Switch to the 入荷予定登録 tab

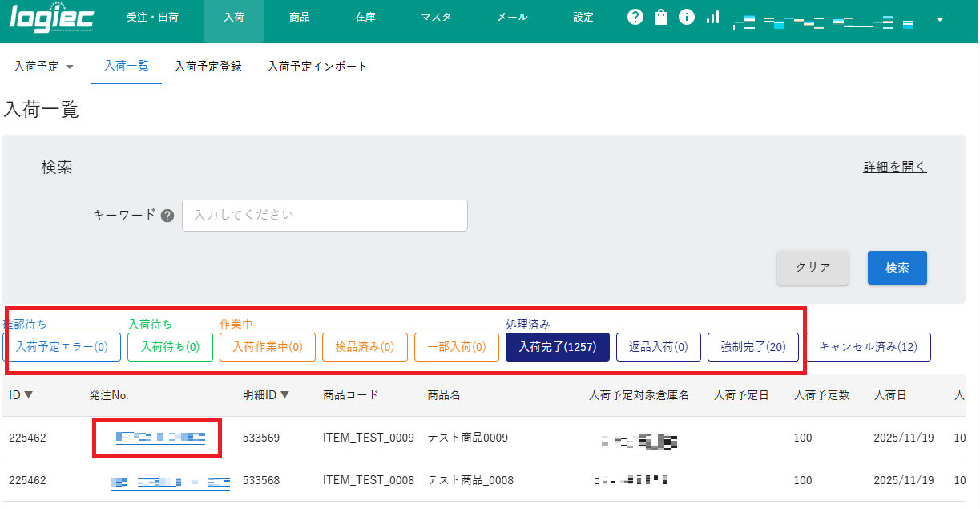click(208, 67)
